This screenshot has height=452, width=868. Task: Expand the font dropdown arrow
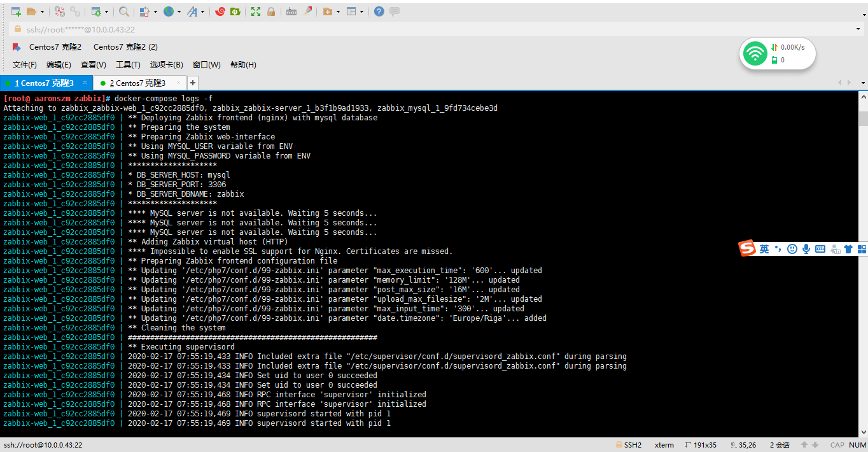pyautogui.click(x=203, y=11)
